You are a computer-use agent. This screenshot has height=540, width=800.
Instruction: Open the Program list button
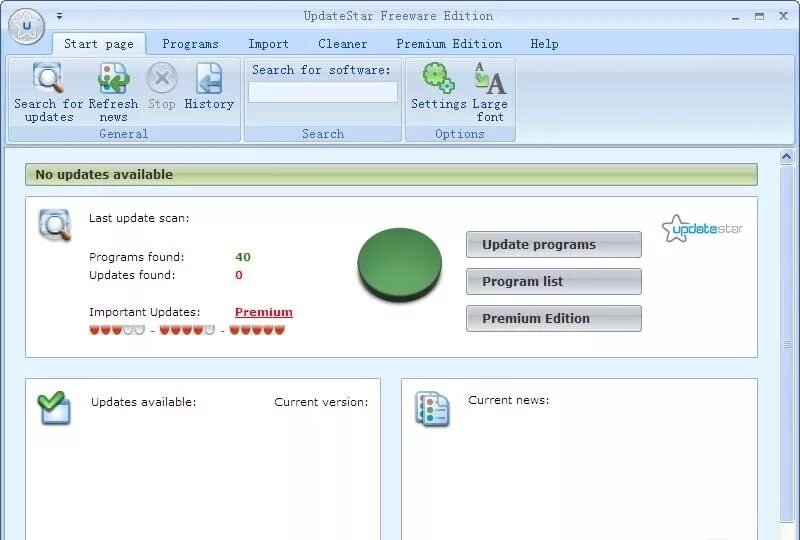tap(554, 281)
